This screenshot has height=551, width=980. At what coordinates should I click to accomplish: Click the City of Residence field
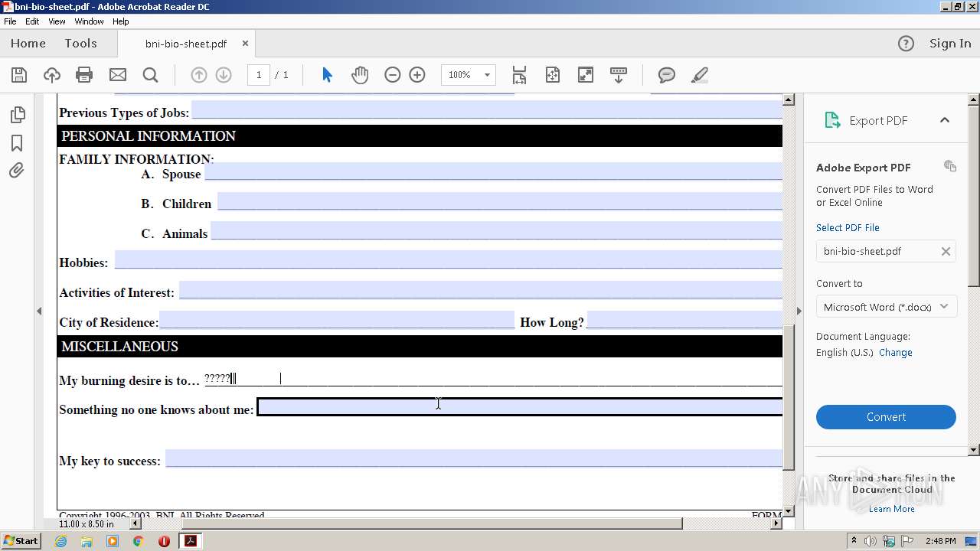click(337, 320)
